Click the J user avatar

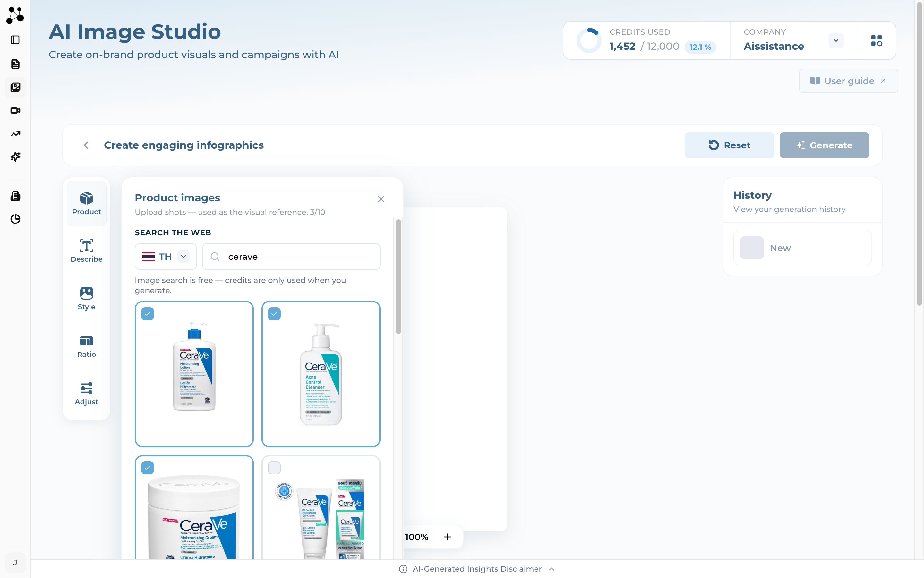click(15, 562)
